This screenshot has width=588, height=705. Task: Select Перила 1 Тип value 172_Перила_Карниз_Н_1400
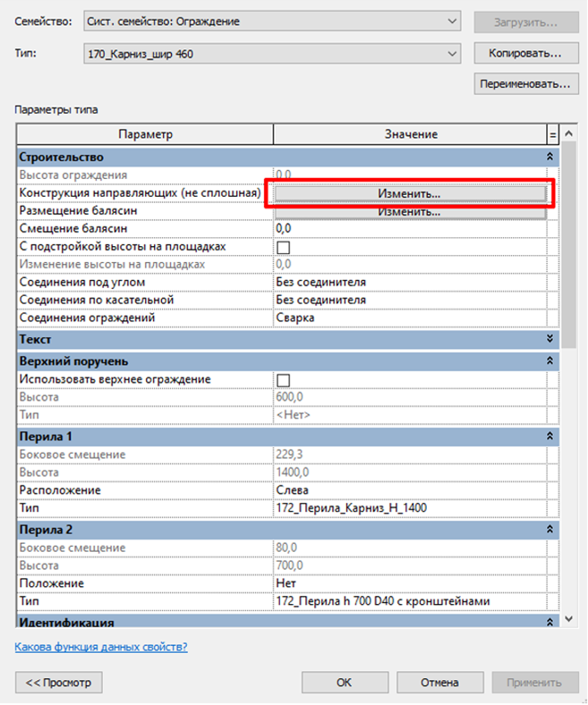click(x=410, y=508)
